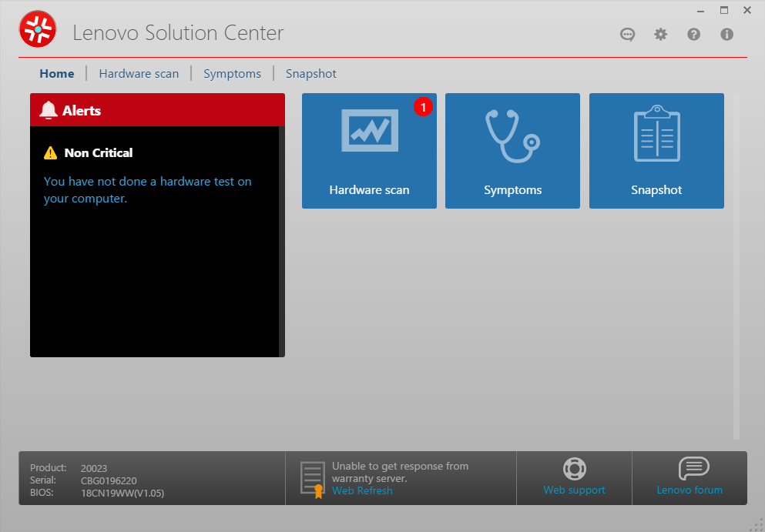Click the warranty server error message
Screen dimensions: 765x532
[400, 473]
